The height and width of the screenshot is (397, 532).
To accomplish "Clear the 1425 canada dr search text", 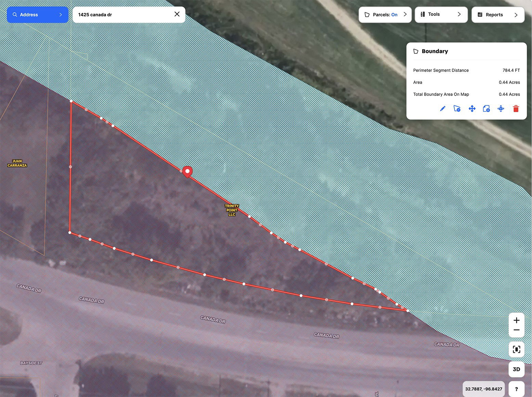I will click(177, 14).
